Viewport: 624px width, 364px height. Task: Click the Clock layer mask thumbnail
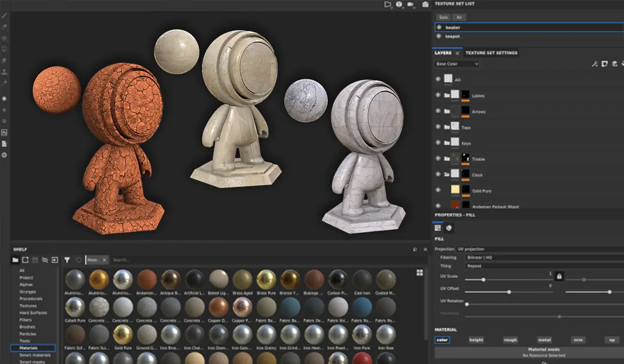pyautogui.click(x=466, y=175)
